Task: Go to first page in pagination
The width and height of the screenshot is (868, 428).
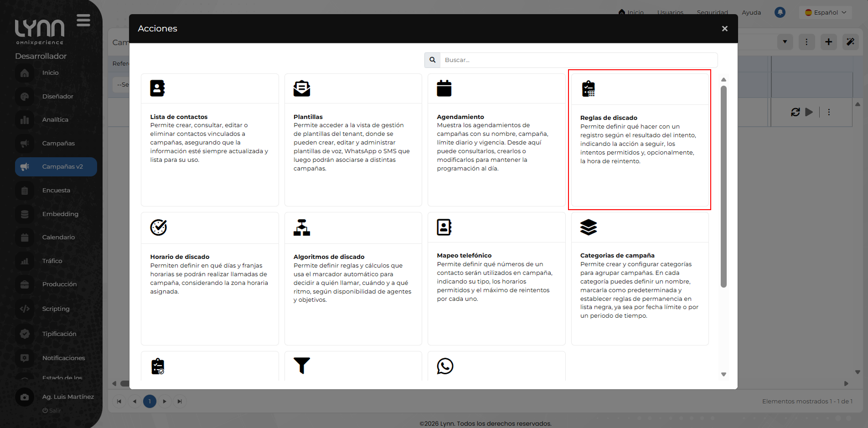Action: coord(119,402)
